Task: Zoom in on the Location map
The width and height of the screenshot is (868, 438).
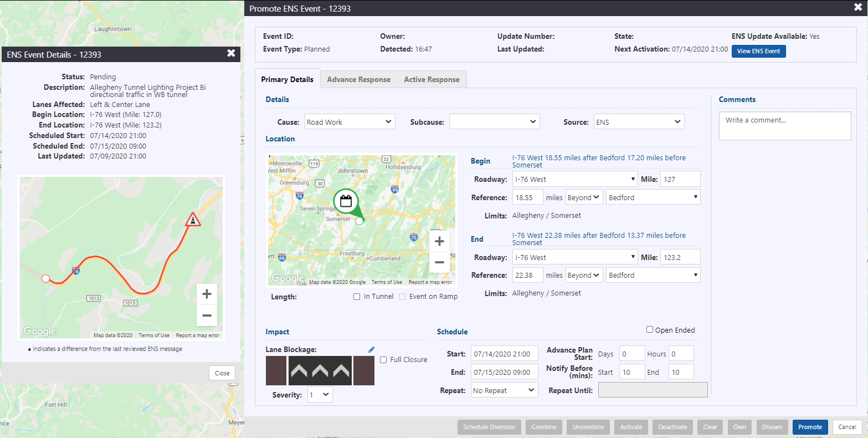Action: 439,241
